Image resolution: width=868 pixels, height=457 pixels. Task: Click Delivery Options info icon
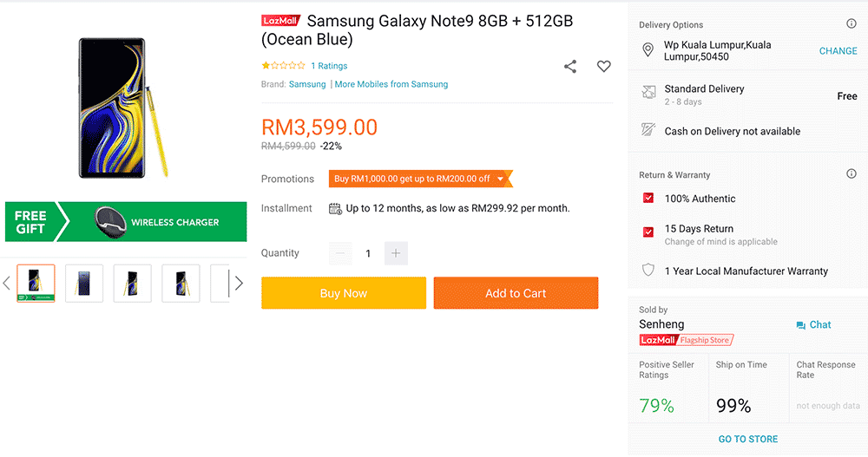coord(851,24)
